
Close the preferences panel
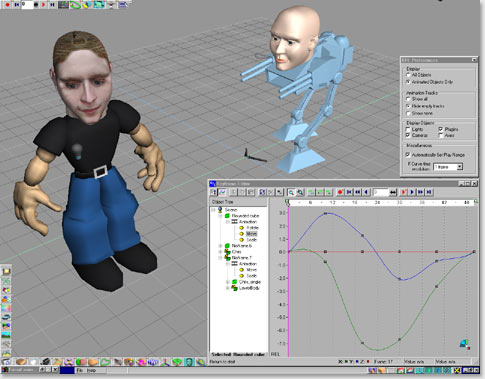pos(474,60)
